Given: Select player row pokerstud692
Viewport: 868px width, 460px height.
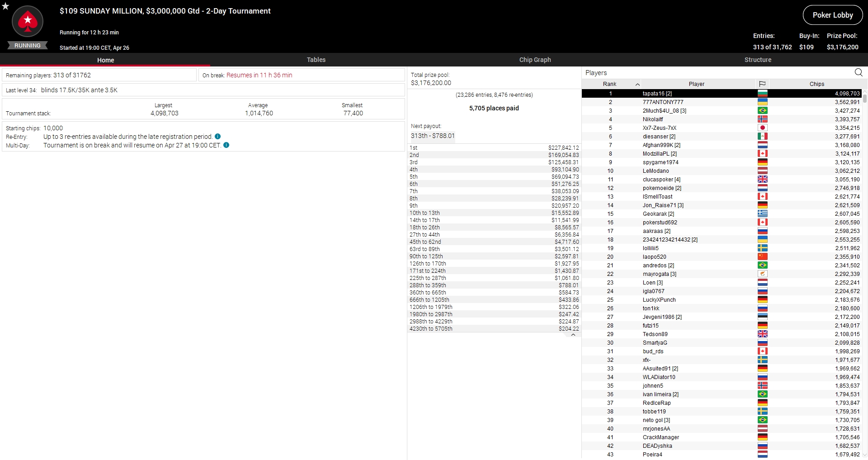Looking at the screenshot, I should pos(722,223).
